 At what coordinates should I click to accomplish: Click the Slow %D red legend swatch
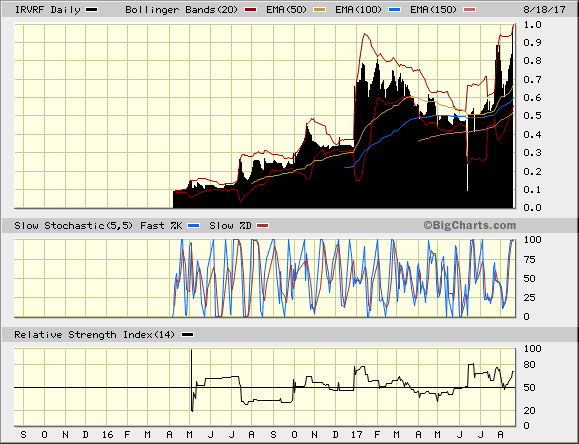click(263, 225)
